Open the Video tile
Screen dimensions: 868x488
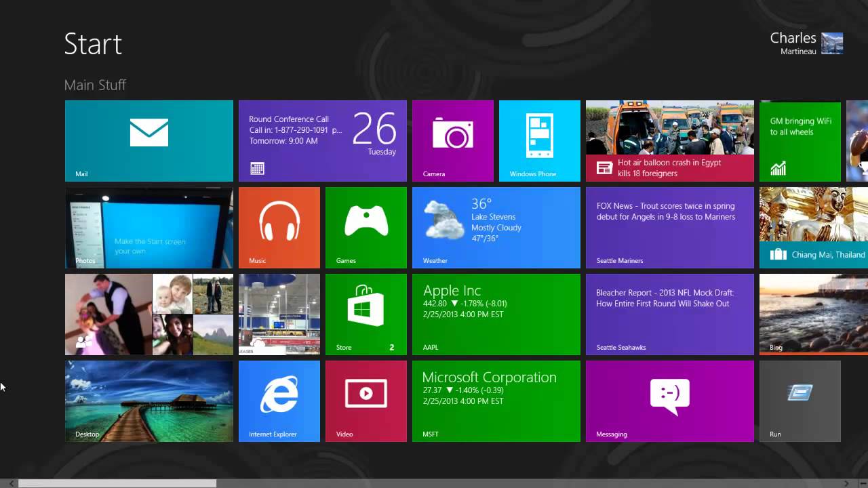tap(366, 401)
